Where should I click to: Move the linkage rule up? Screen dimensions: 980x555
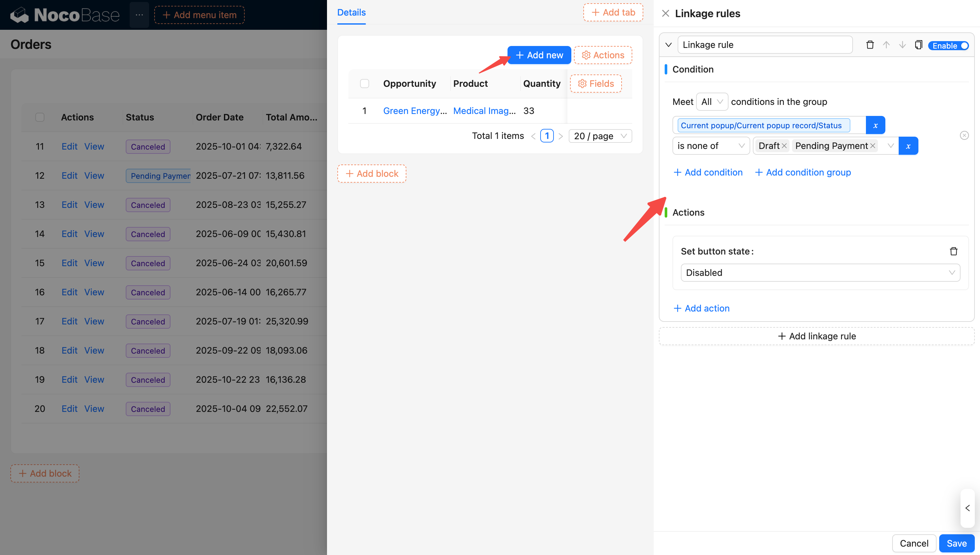coord(886,45)
